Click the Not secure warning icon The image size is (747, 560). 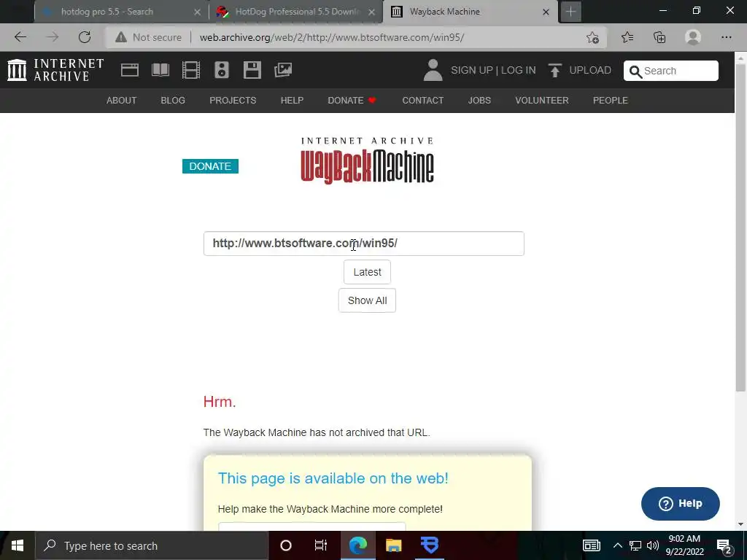point(121,37)
